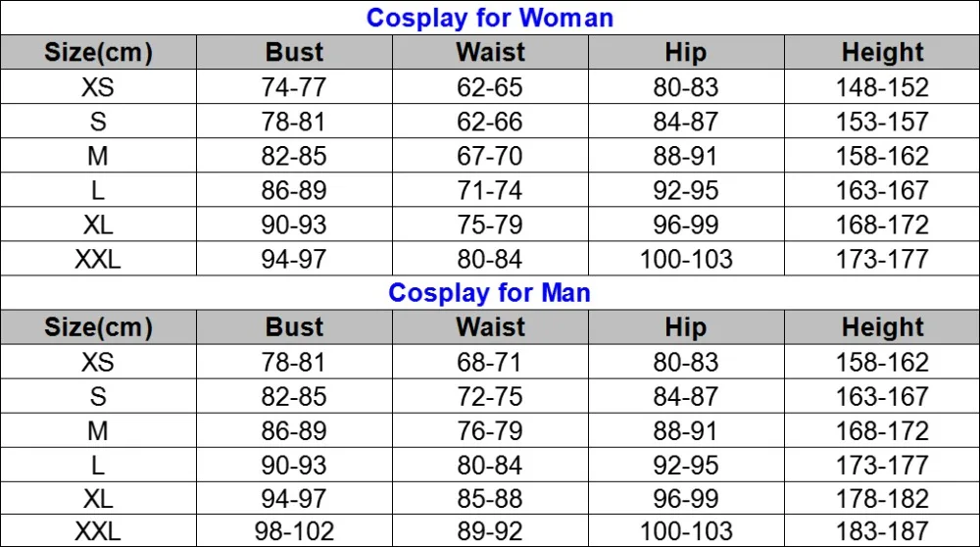980x547 pixels.
Task: Select Woman M height cell 158-162
Action: tap(882, 156)
